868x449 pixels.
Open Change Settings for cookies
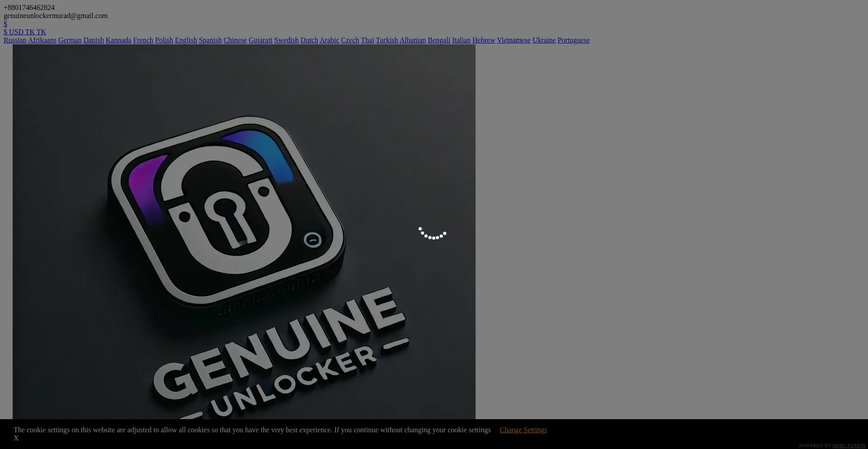click(523, 430)
